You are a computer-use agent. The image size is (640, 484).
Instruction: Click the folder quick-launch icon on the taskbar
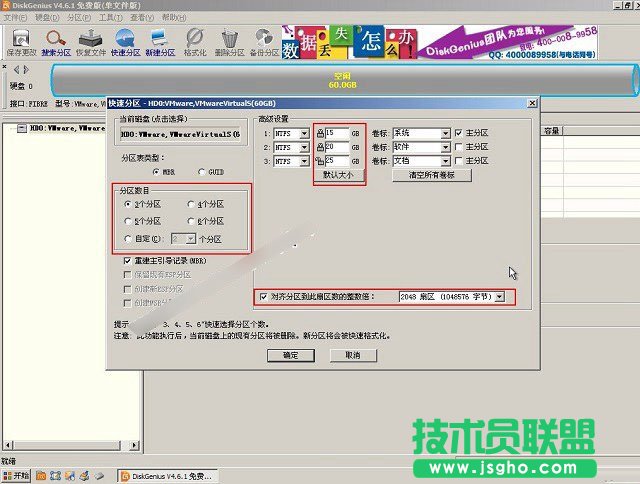click(x=41, y=475)
